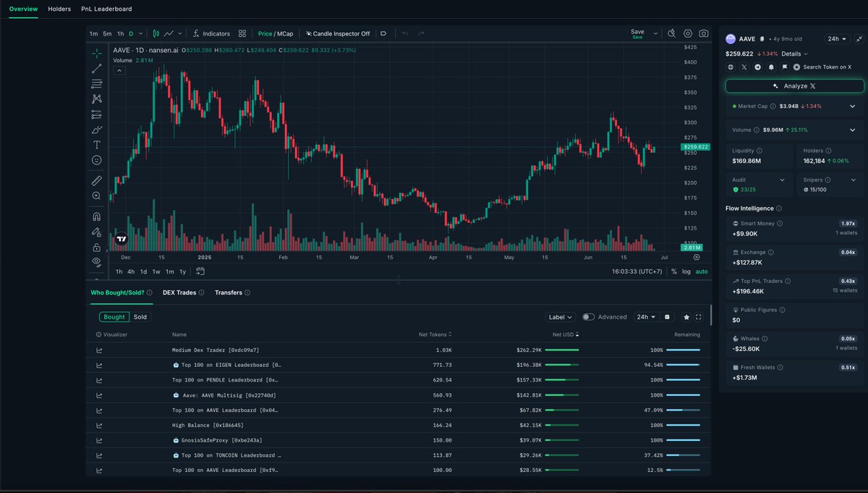This screenshot has width=868, height=493.
Task: Select the Overview tab
Action: click(x=23, y=9)
